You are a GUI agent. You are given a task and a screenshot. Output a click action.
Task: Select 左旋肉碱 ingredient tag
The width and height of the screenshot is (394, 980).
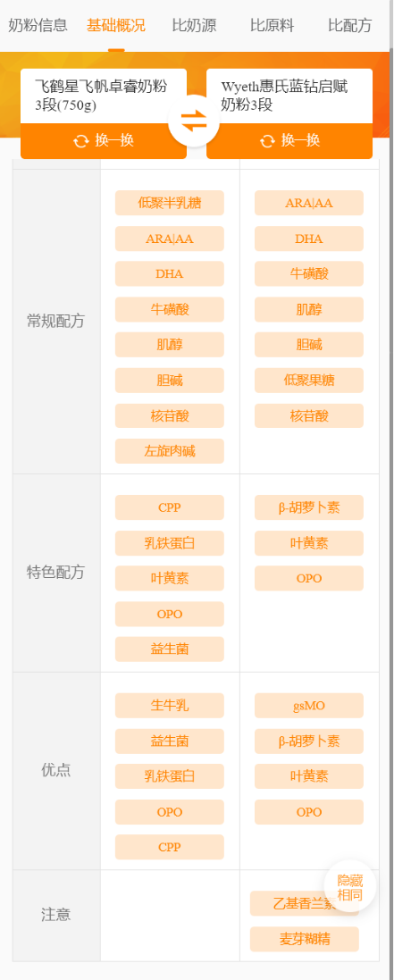[170, 451]
